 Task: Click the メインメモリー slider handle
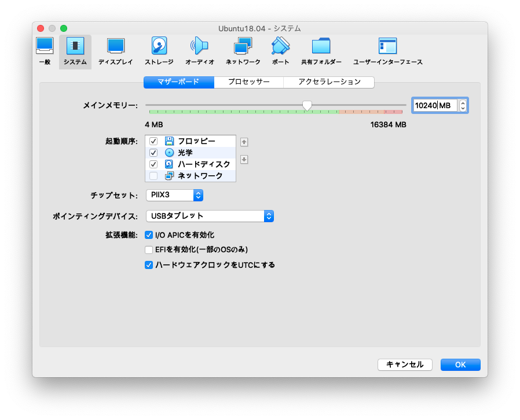(307, 106)
